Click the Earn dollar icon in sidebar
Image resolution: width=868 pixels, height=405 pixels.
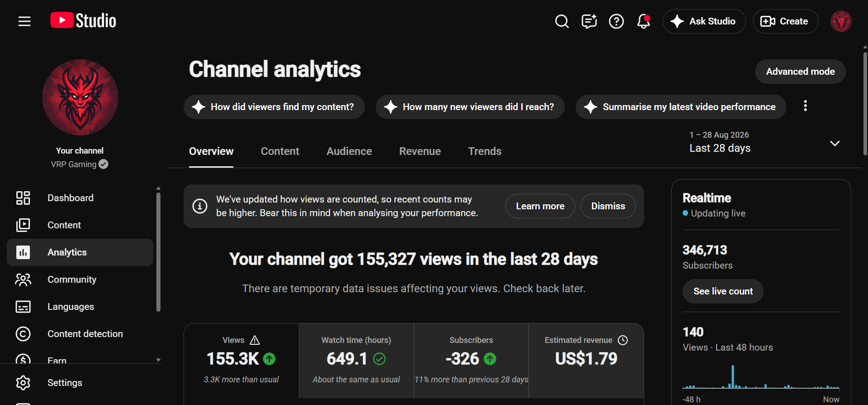[23, 359]
